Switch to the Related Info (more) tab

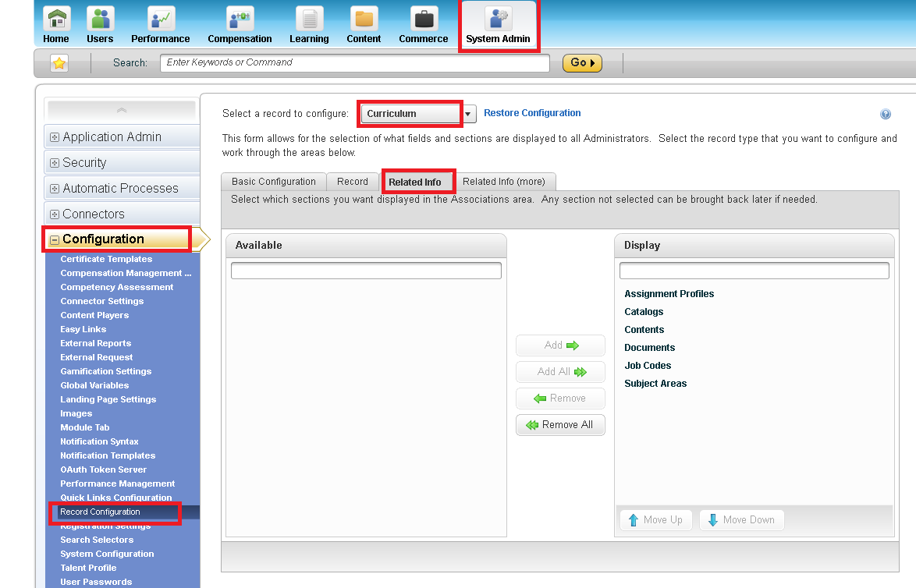click(504, 182)
